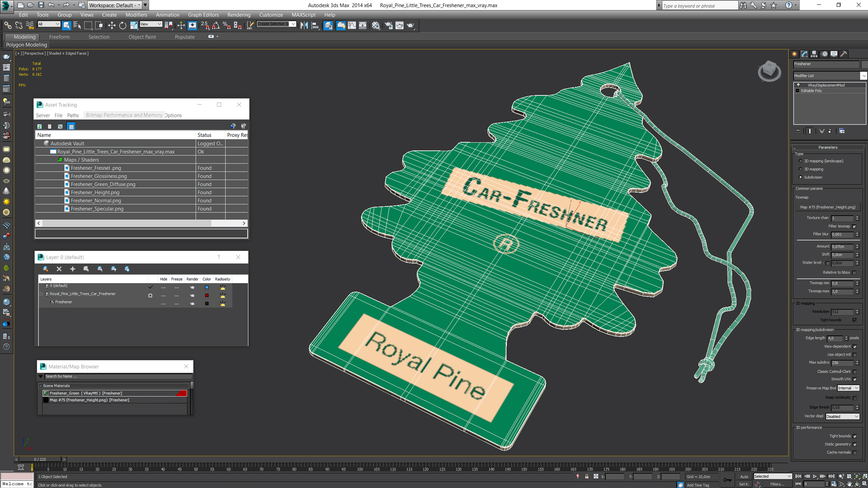The height and width of the screenshot is (488, 868).
Task: Click the Select Object tool
Action: (x=66, y=25)
